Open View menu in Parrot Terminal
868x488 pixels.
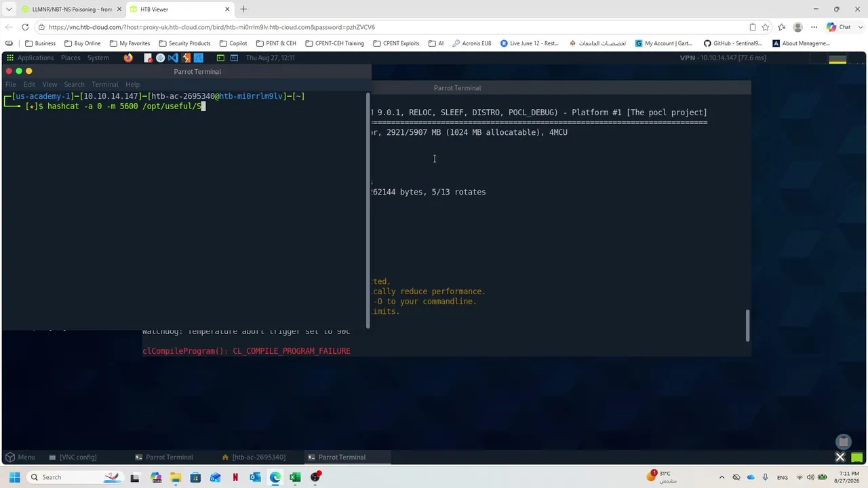click(50, 84)
